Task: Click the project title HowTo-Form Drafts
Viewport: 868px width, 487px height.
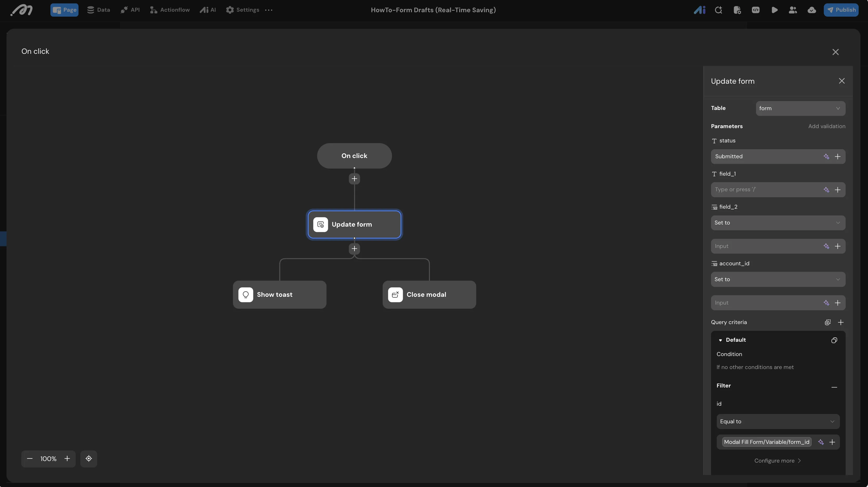Action: click(x=433, y=10)
